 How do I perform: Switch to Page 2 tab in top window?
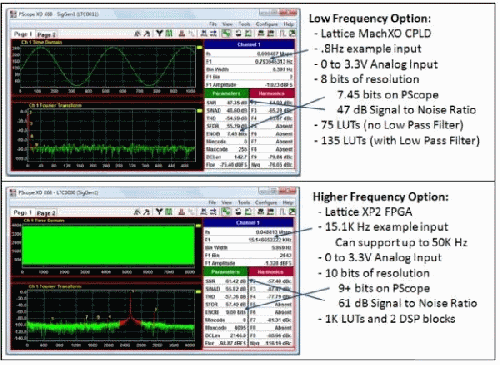tap(46, 35)
